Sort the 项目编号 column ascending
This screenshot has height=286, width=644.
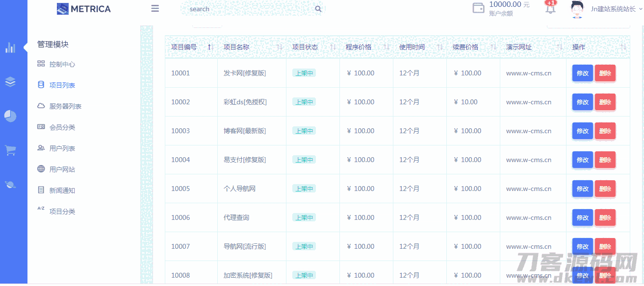210,47
